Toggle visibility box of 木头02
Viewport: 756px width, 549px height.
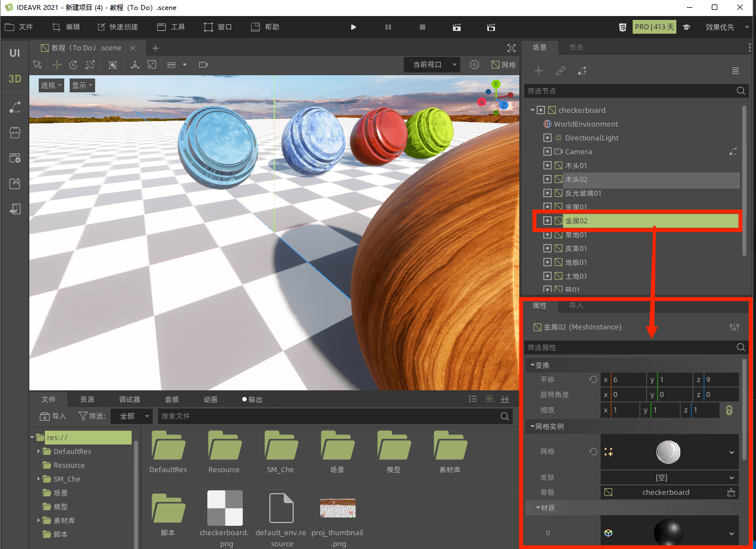click(x=548, y=179)
